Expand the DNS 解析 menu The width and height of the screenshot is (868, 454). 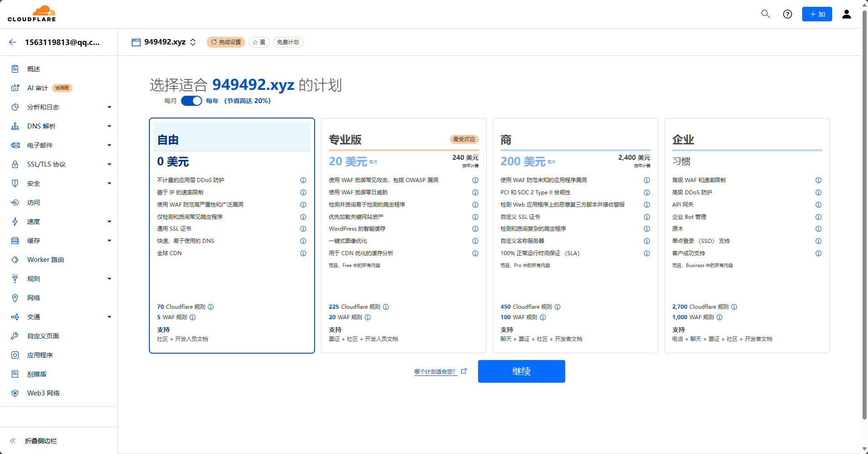pyautogui.click(x=109, y=126)
